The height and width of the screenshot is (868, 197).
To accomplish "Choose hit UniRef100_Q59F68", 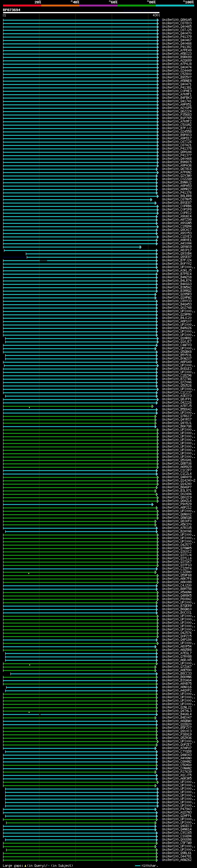I will click(177, 575).
